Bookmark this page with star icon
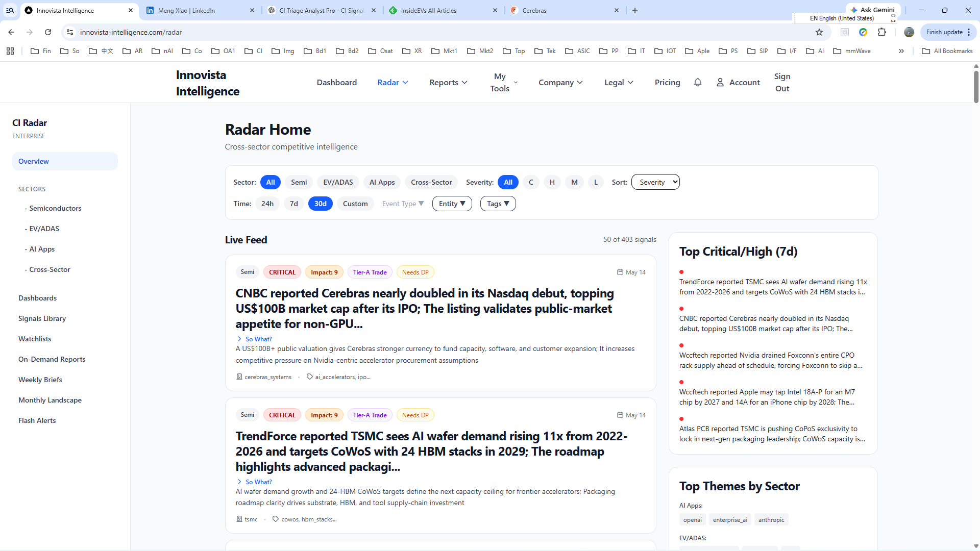Viewport: 980px width, 551px height. [x=819, y=32]
